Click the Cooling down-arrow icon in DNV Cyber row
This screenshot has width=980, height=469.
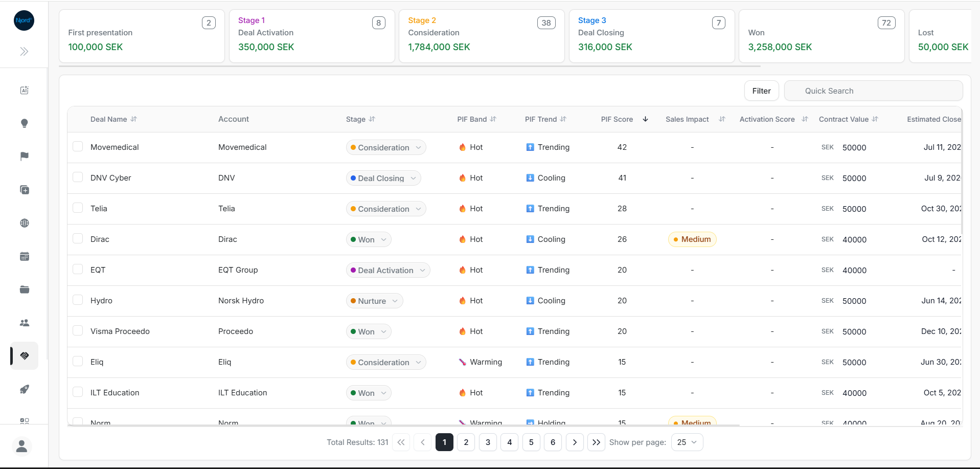pyautogui.click(x=530, y=178)
